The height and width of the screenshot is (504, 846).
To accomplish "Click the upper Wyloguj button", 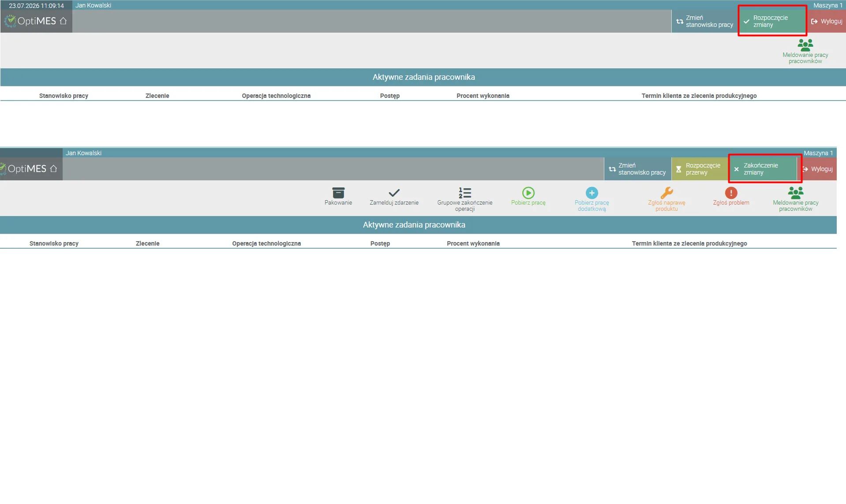I will tap(827, 21).
